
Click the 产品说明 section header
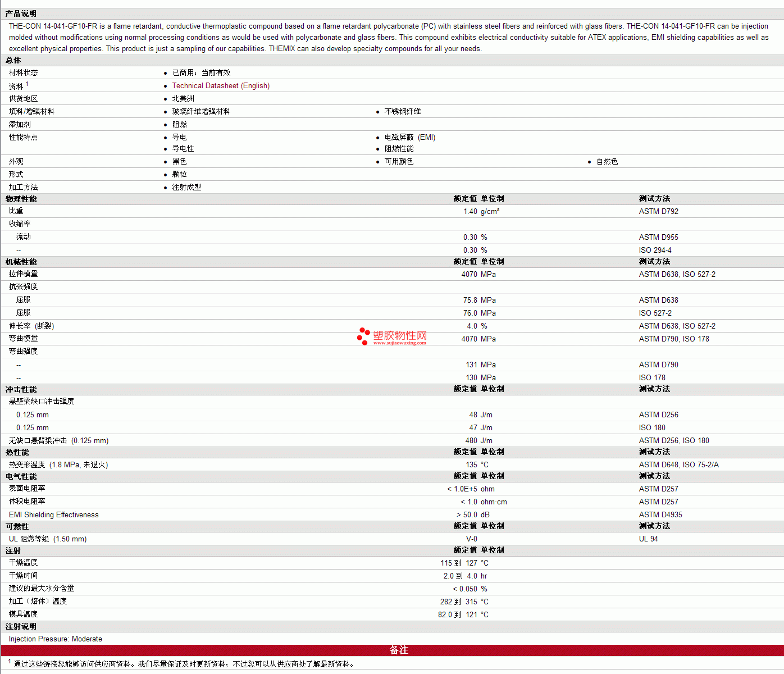pyautogui.click(x=21, y=13)
